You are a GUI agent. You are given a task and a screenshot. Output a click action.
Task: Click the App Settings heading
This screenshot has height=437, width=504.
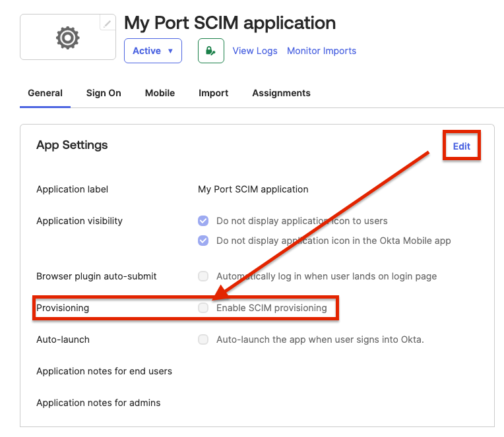(72, 145)
